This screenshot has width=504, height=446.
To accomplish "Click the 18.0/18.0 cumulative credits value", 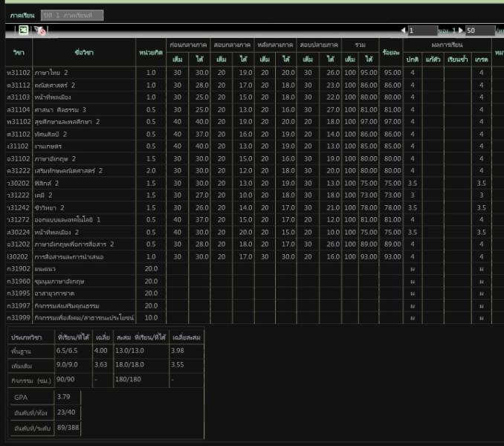I will [x=129, y=365].
